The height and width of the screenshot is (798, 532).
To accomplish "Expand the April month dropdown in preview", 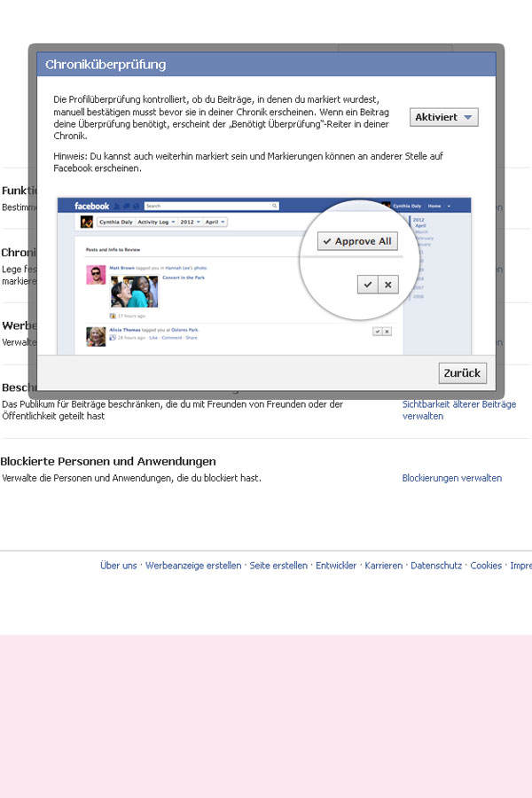I will [215, 222].
